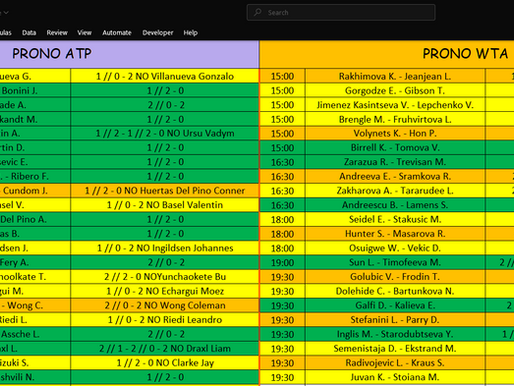The width and height of the screenshot is (514, 386).
Task: Select cell 'Inglis M. - Starodubtseva Y.'
Action: pyautogui.click(x=395, y=334)
